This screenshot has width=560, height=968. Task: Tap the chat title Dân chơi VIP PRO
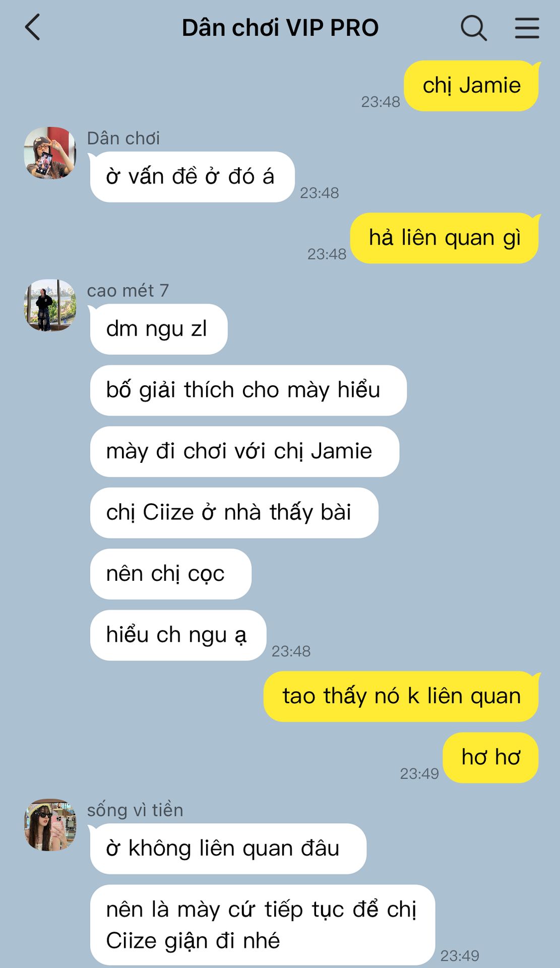tap(280, 28)
